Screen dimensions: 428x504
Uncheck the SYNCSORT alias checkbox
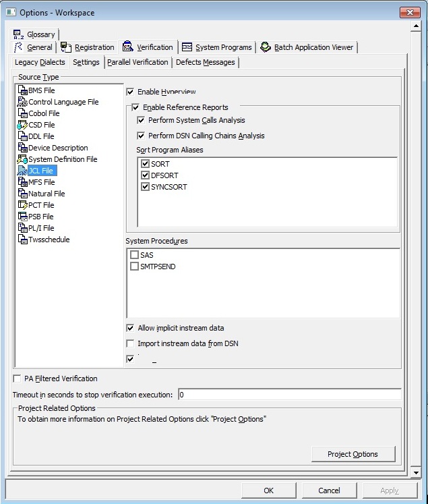click(x=146, y=187)
